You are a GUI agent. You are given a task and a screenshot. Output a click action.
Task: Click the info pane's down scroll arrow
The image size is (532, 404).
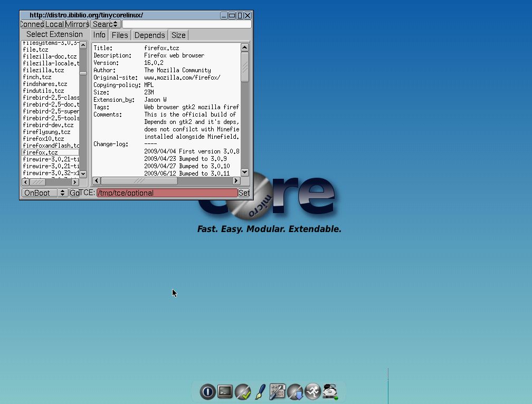(x=245, y=172)
